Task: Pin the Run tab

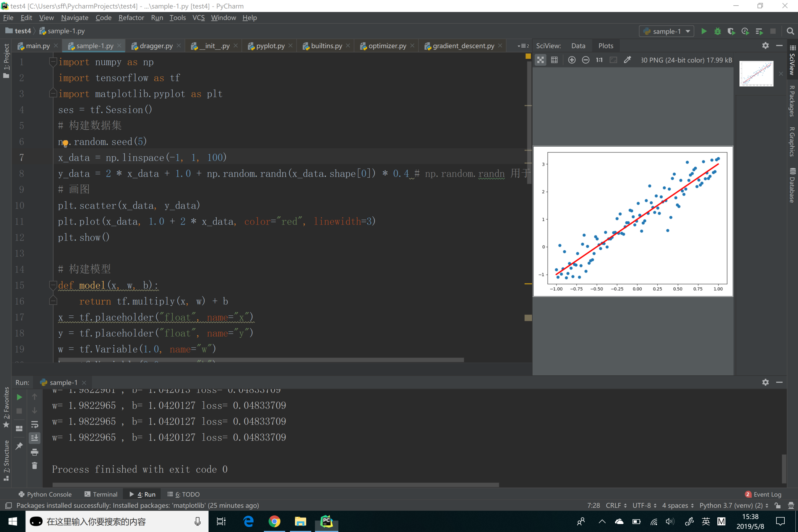Action: click(19, 446)
